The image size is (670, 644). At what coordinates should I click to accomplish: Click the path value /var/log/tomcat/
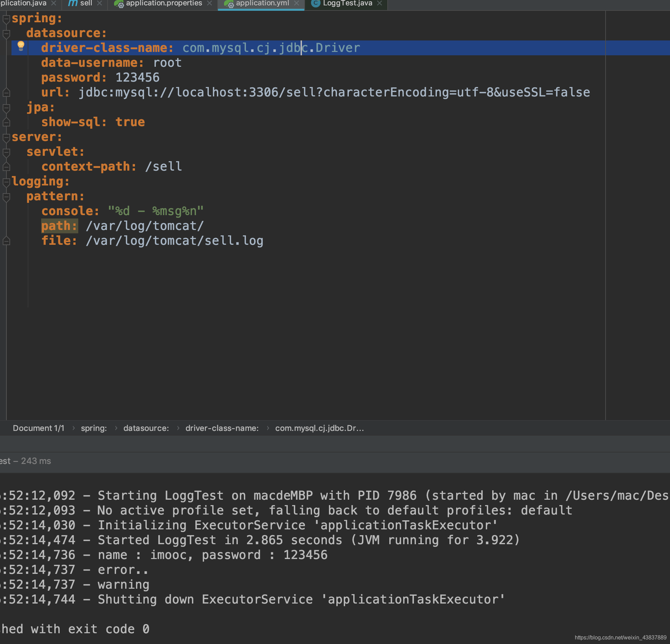pyautogui.click(x=145, y=226)
